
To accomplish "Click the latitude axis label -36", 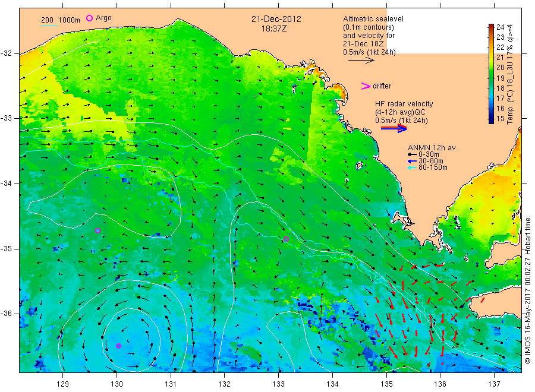I will tap(6, 313).
